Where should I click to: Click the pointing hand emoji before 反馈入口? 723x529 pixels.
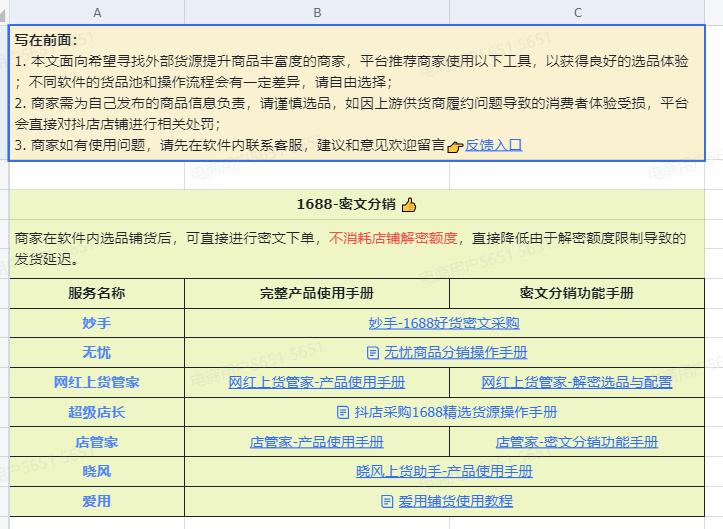(x=455, y=147)
